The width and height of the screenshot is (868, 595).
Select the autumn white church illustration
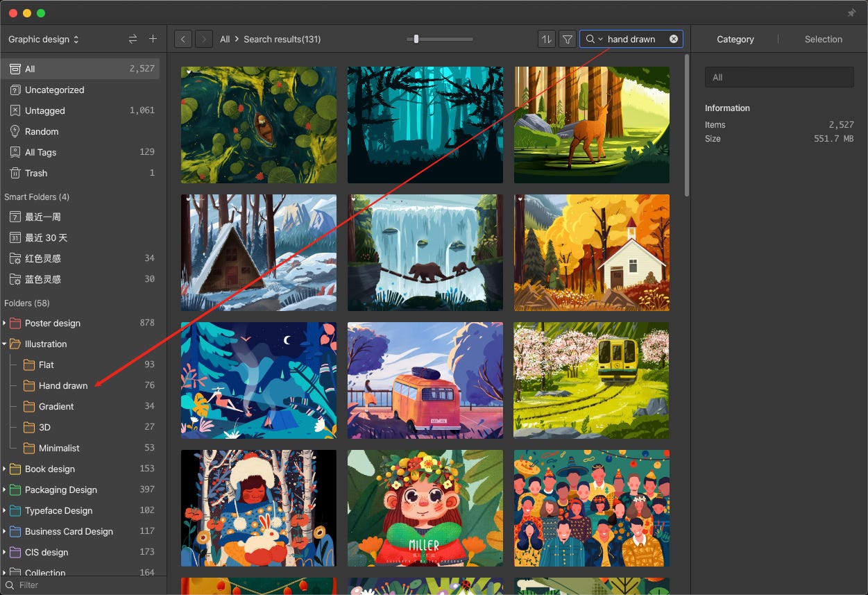tap(592, 253)
